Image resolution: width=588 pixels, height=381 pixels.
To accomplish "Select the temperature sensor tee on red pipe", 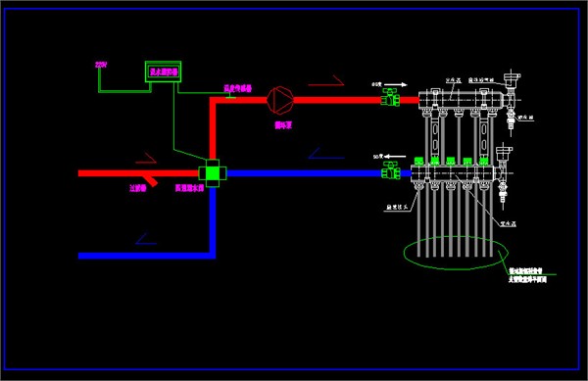I will point(230,97).
